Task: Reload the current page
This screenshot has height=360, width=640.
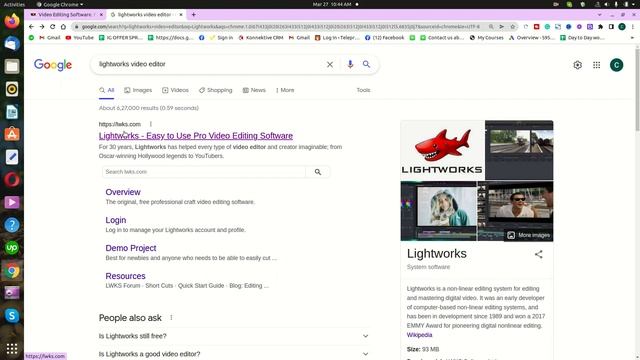Action: coord(52,27)
